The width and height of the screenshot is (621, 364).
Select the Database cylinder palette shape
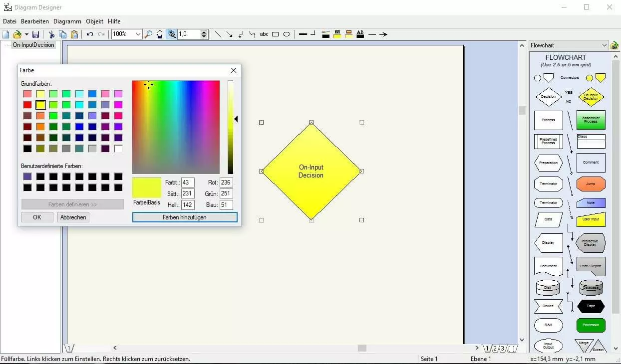click(x=591, y=288)
